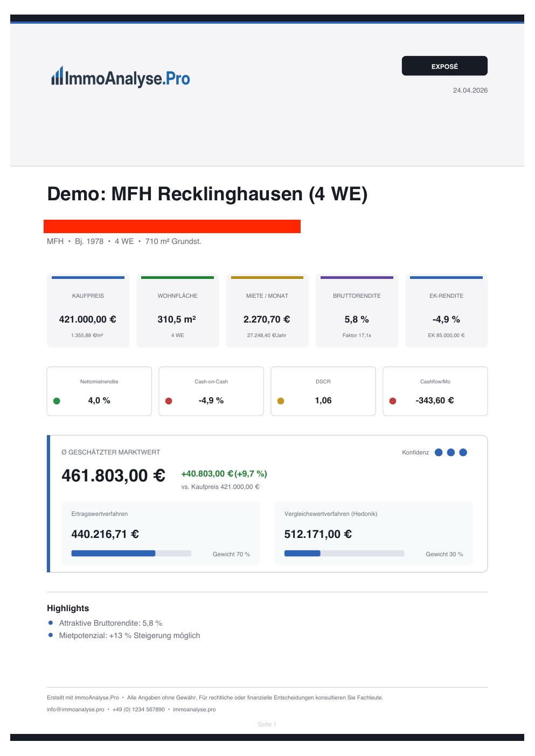Screen dimensions: 535x756
Task: Click the Miete / Monat value 2.270,70 €
Action: [x=267, y=319]
